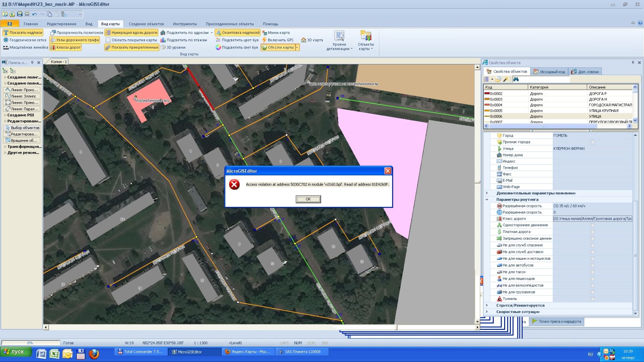Click the Геодезическая сетка icon

(6, 40)
